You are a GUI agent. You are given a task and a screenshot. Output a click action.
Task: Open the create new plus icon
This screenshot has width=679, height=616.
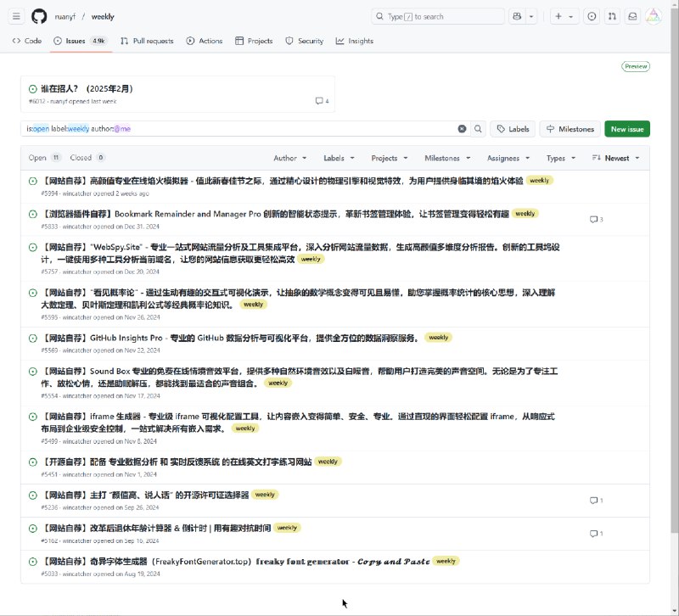(558, 16)
